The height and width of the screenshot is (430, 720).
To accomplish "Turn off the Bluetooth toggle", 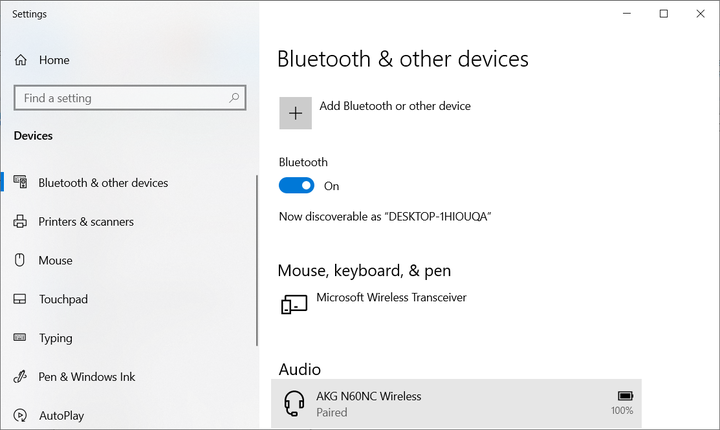I will tap(297, 186).
